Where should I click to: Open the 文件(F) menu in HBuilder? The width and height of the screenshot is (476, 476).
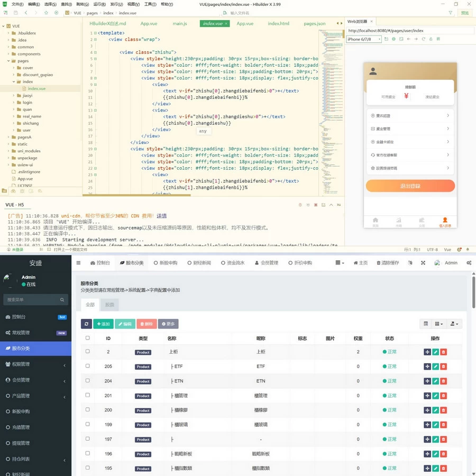tap(17, 4)
